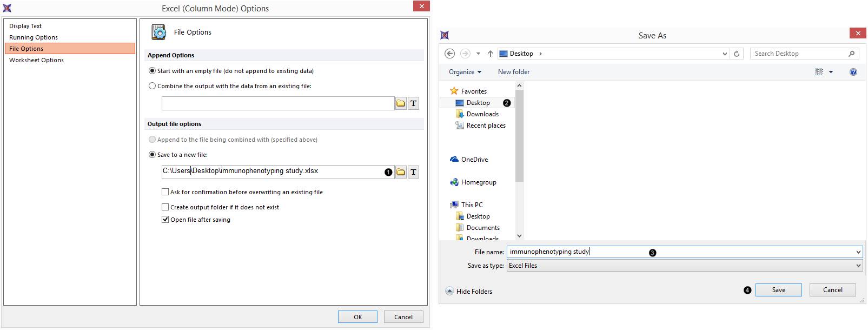Go back using the Save As back arrow
The width and height of the screenshot is (868, 330).
point(449,54)
